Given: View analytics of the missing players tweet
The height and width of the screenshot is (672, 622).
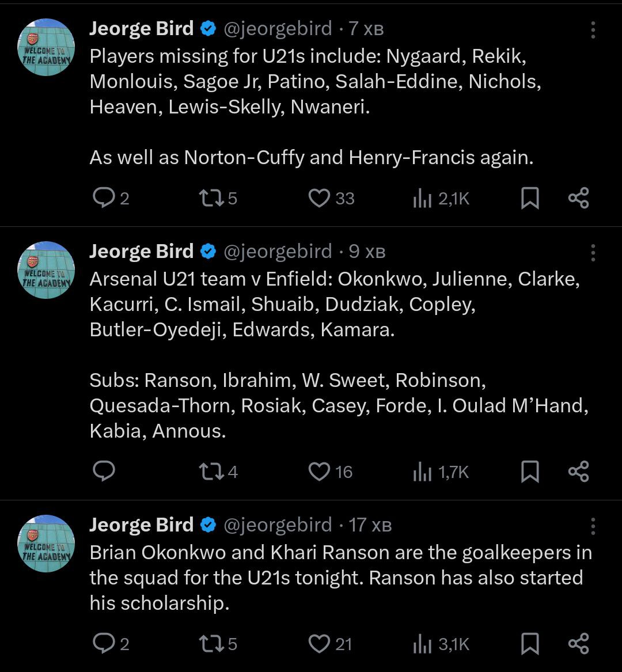Looking at the screenshot, I should tap(422, 199).
